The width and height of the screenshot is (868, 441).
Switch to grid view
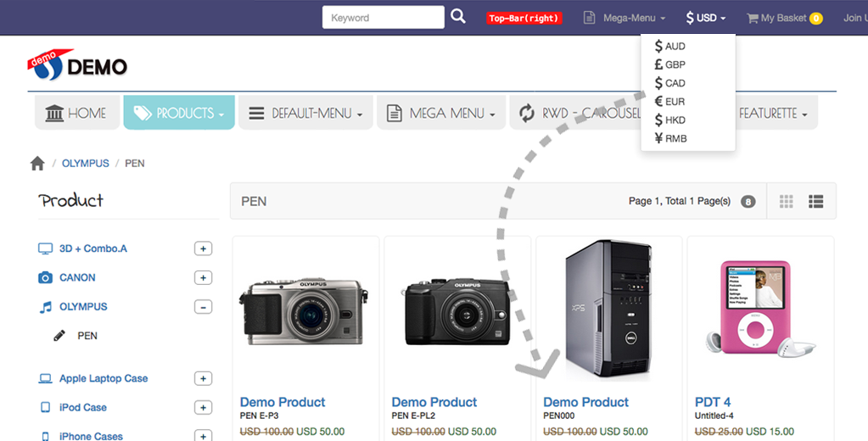tap(786, 201)
